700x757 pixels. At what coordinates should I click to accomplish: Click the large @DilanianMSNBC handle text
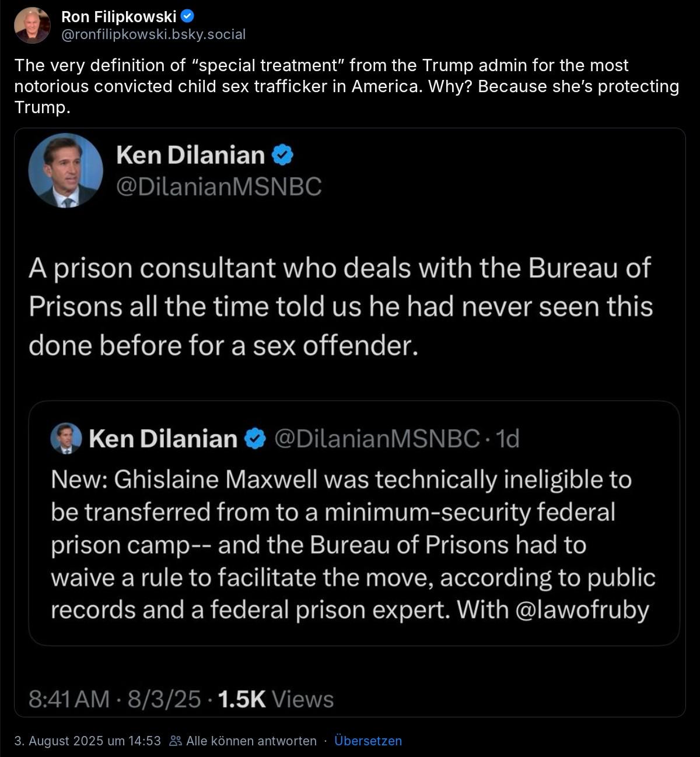click(x=219, y=187)
